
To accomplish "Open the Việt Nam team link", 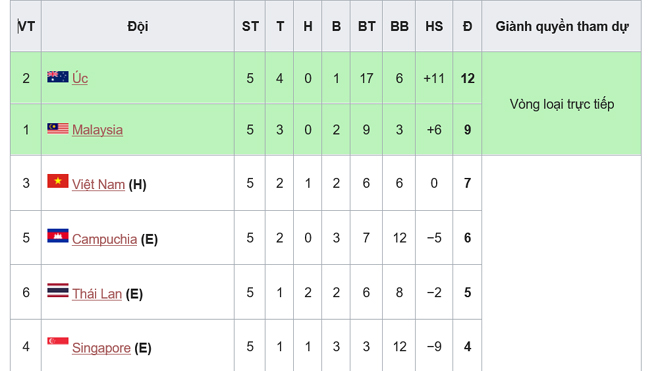I will coord(98,184).
